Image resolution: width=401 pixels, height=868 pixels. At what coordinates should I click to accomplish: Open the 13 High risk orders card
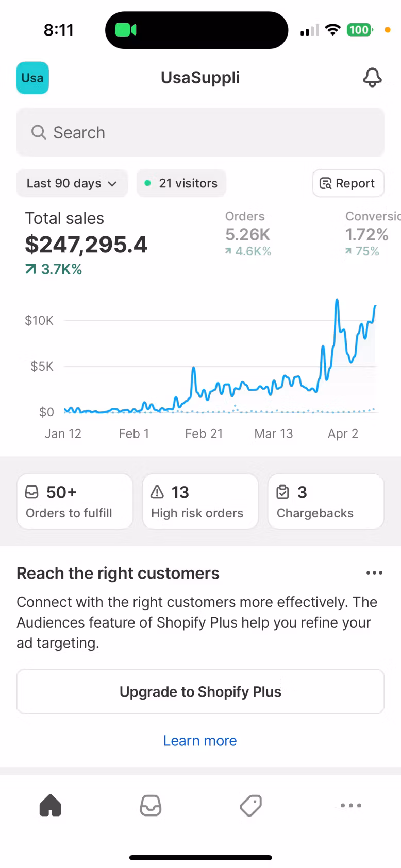pos(200,501)
